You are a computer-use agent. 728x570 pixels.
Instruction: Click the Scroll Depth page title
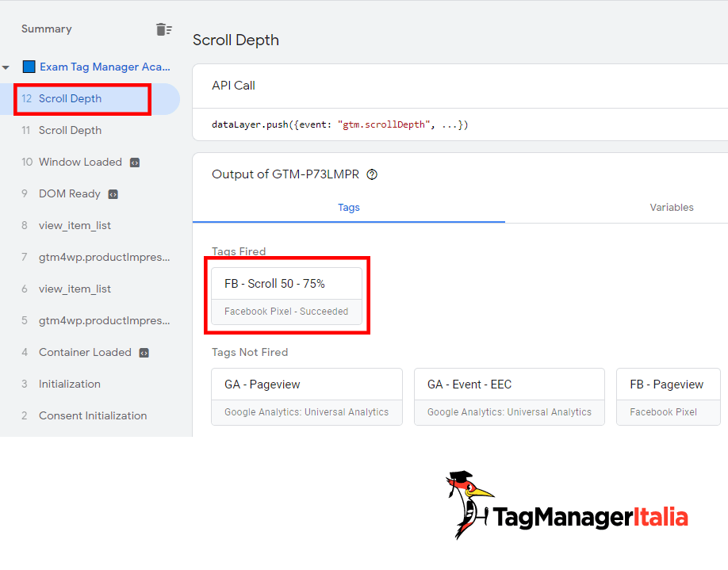(x=236, y=40)
